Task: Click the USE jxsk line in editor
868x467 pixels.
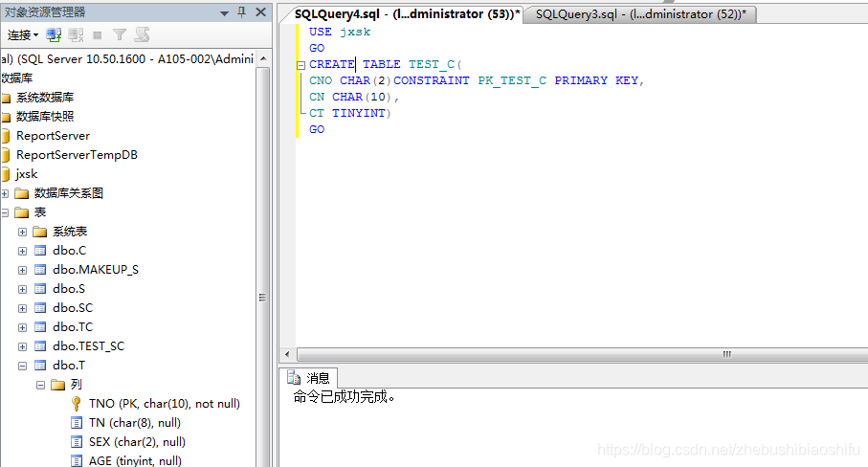Action: point(340,33)
